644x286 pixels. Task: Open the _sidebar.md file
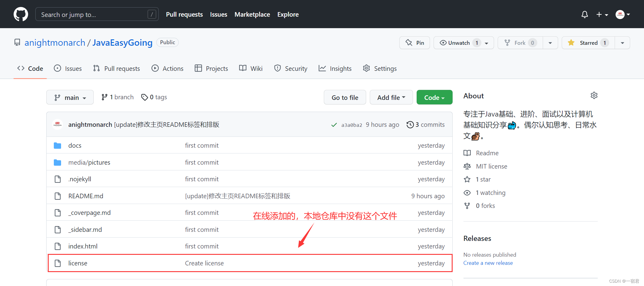[x=85, y=230]
